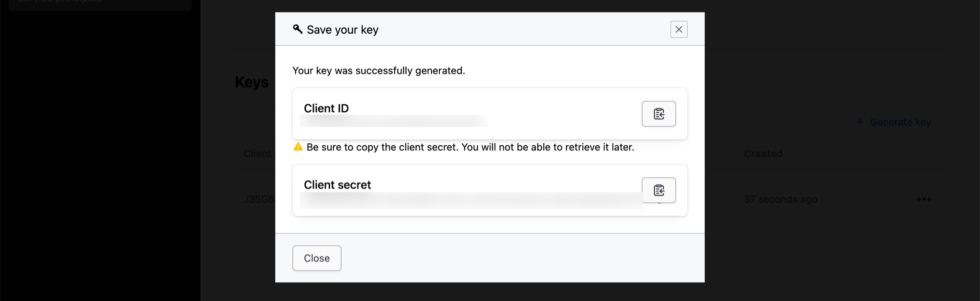Viewport: 980px width, 301px height.
Task: Select the Client column header
Action: [x=257, y=153]
